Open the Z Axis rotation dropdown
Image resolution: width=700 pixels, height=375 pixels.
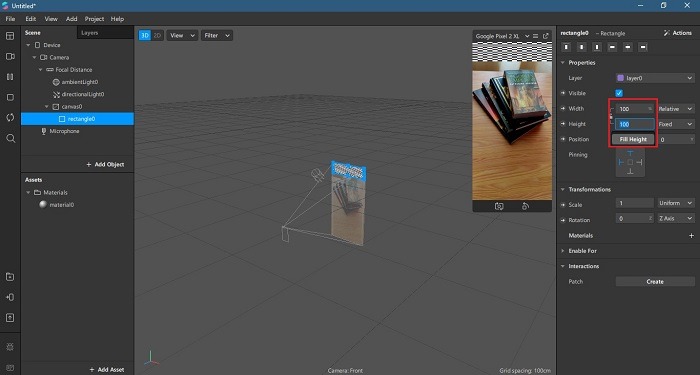click(675, 218)
